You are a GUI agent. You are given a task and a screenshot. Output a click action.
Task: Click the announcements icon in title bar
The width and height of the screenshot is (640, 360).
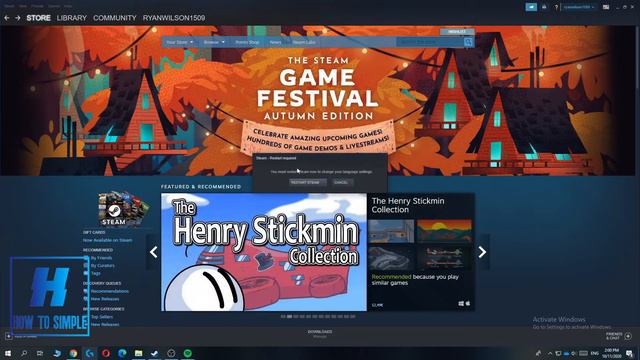click(531, 7)
